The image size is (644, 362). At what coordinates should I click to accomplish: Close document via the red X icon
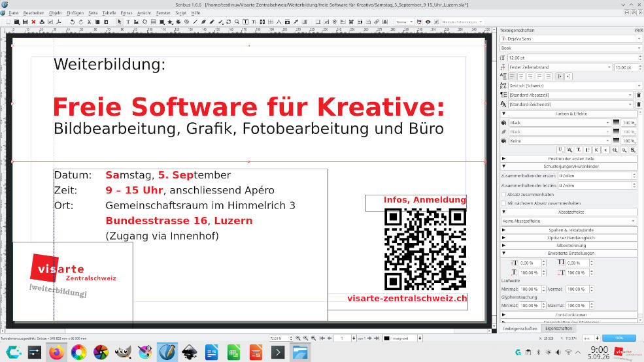(x=33, y=22)
